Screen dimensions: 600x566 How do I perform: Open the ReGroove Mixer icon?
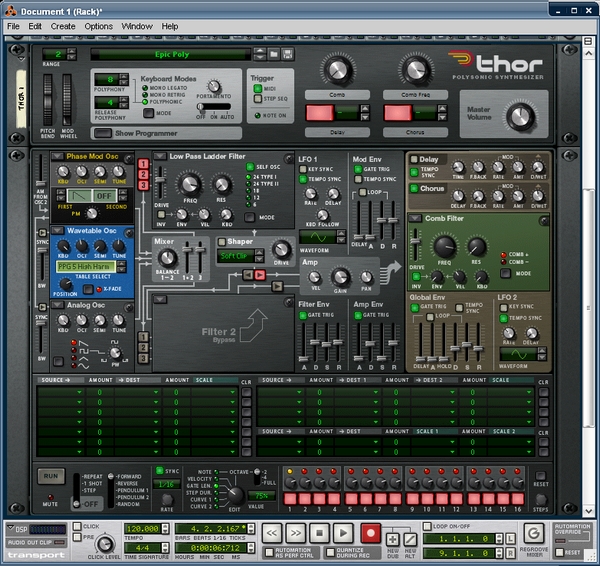coord(534,533)
